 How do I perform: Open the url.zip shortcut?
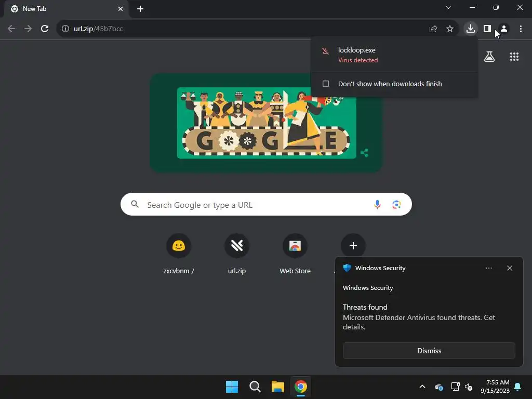pyautogui.click(x=237, y=254)
